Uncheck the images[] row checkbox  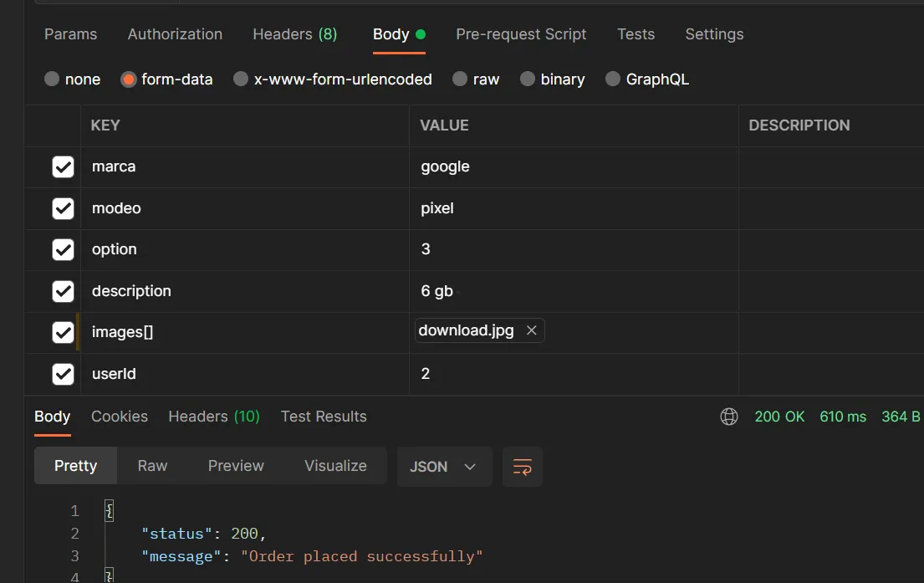click(x=64, y=332)
